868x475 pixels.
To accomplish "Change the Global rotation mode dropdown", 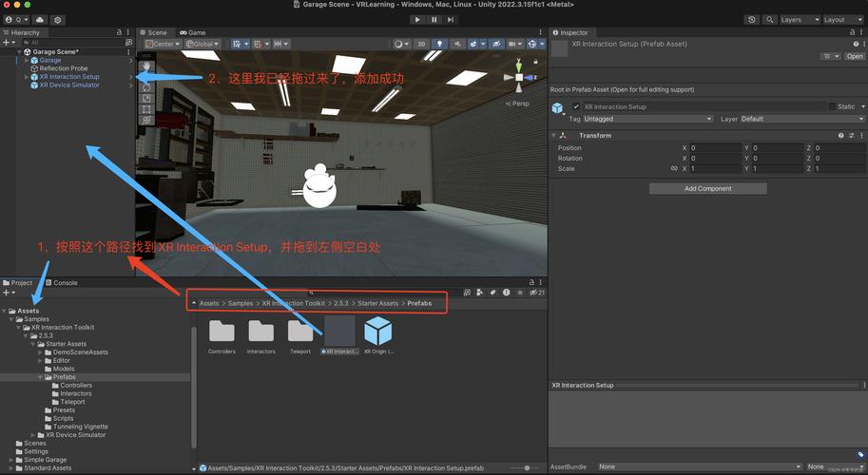I will tap(203, 44).
